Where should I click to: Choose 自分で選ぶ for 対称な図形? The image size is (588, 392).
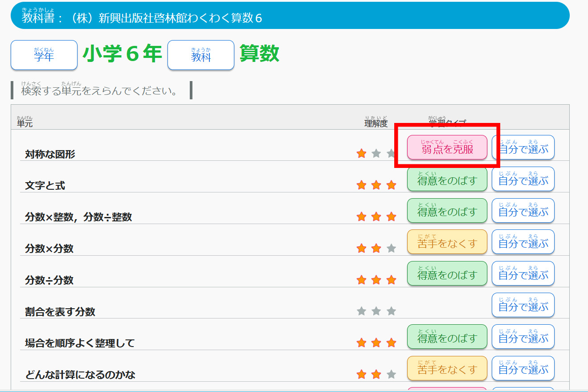coord(523,147)
